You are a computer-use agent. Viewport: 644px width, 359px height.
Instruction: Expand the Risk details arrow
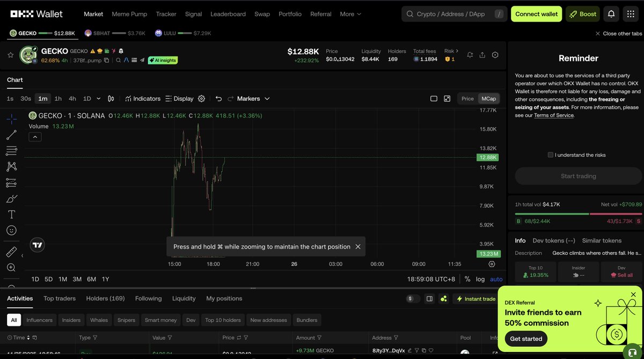tap(457, 51)
